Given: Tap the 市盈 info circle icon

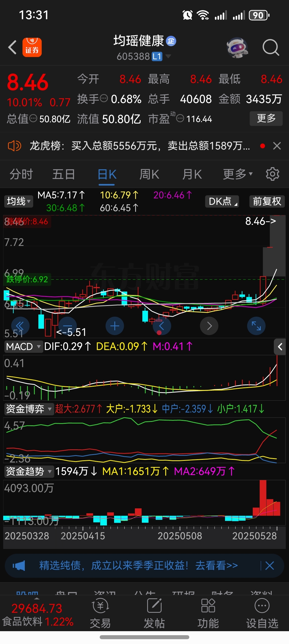Looking at the screenshot, I should (180, 118).
